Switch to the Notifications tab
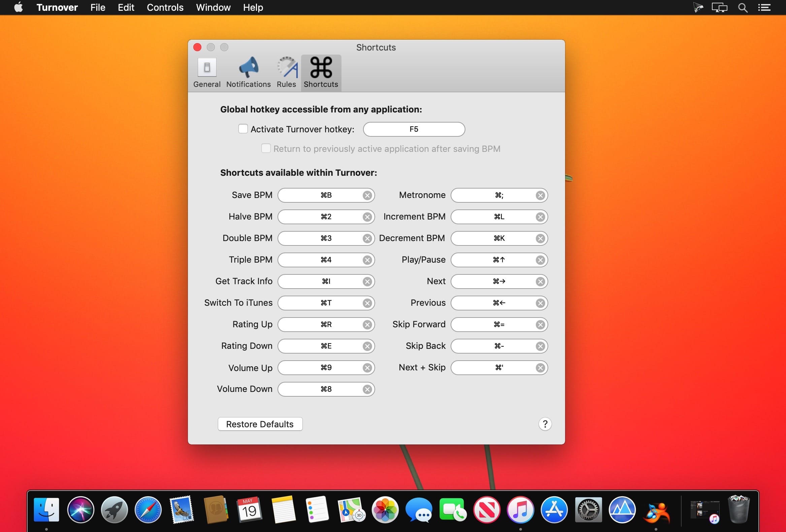 tap(248, 73)
